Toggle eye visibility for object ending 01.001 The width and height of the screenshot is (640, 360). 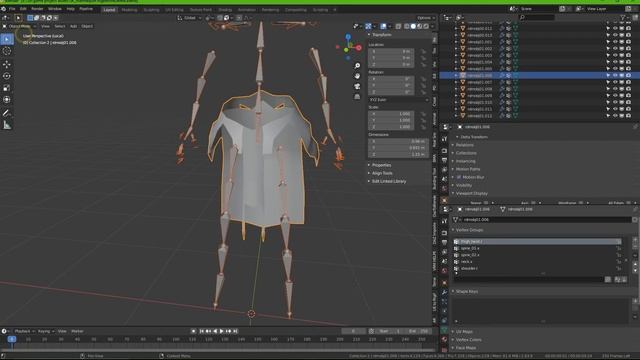pos(615,42)
